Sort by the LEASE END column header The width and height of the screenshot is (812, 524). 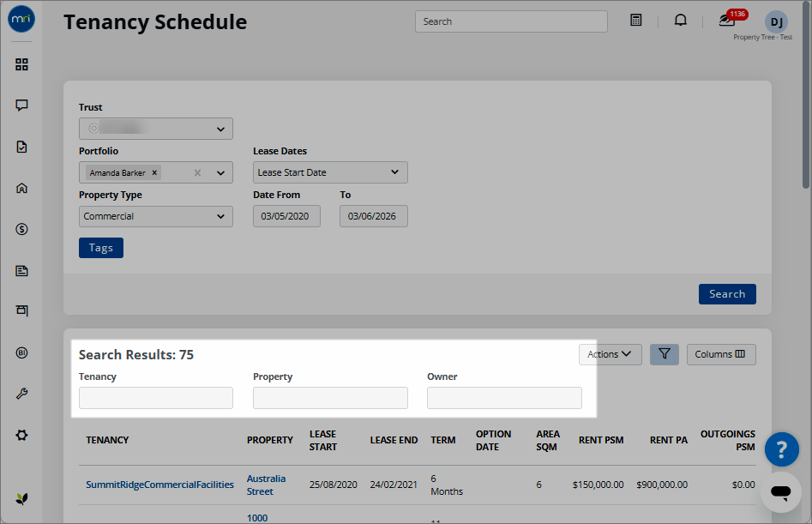point(394,440)
